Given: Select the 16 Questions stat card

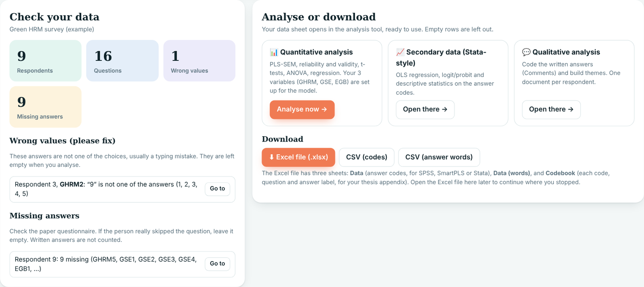Looking at the screenshot, I should [122, 61].
